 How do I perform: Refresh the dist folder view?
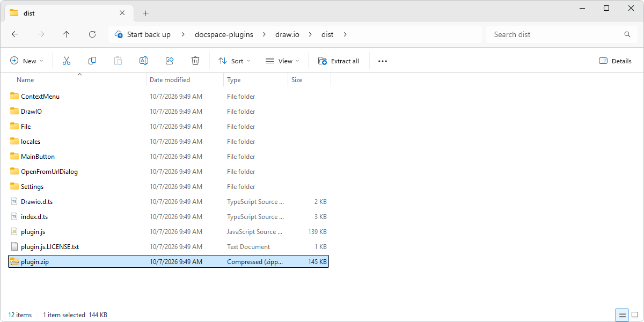92,34
